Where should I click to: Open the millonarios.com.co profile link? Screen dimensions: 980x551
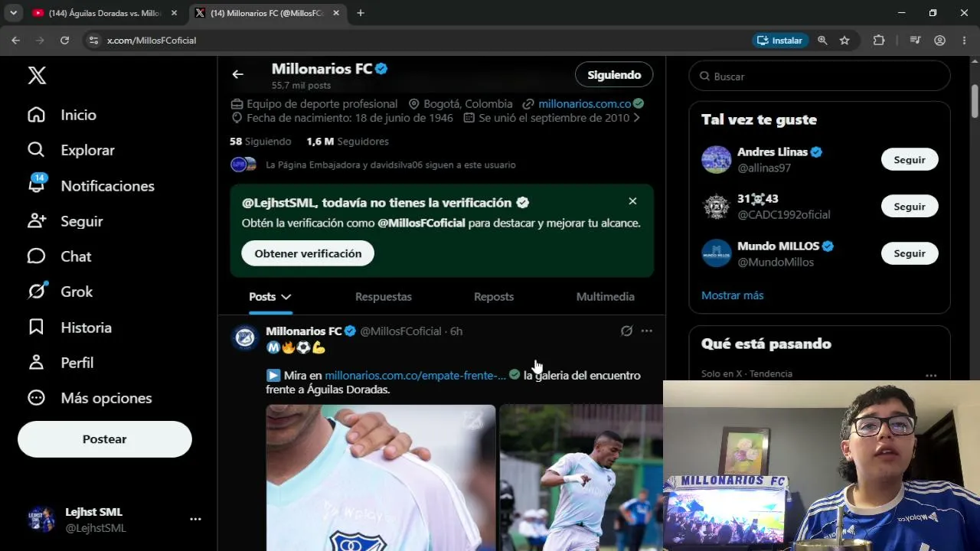click(x=585, y=103)
